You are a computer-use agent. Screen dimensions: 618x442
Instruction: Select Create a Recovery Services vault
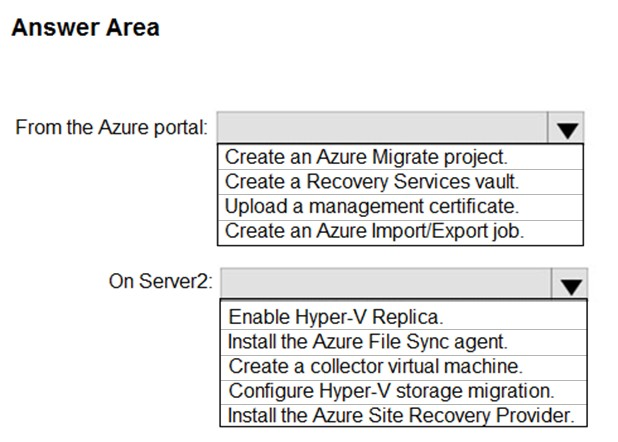[400, 182]
